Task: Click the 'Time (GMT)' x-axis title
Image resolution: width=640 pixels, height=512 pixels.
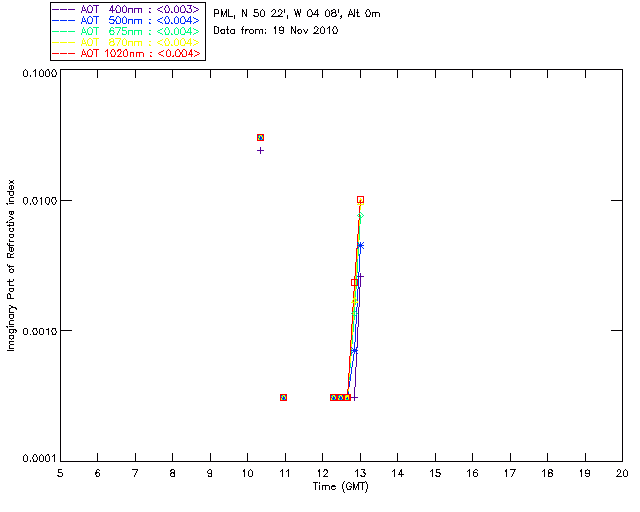Action: tap(341, 487)
